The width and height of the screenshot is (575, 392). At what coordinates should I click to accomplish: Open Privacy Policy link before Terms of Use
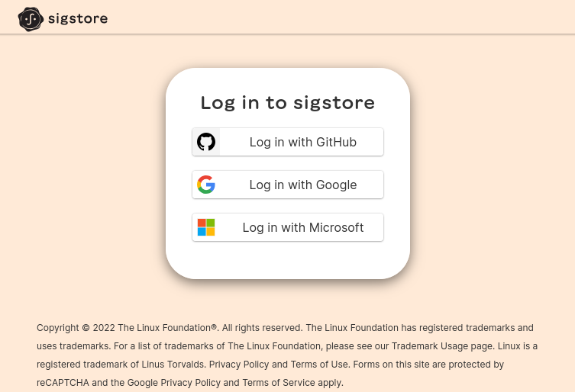[239, 365]
